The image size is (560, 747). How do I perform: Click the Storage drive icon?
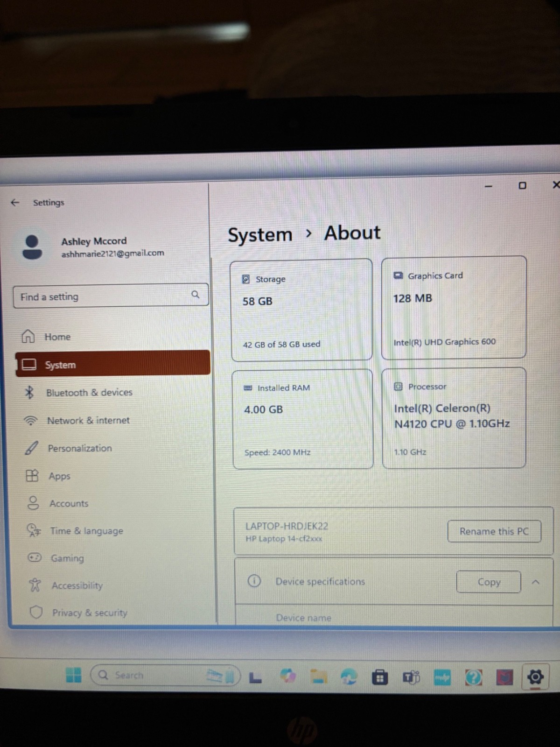tap(246, 279)
